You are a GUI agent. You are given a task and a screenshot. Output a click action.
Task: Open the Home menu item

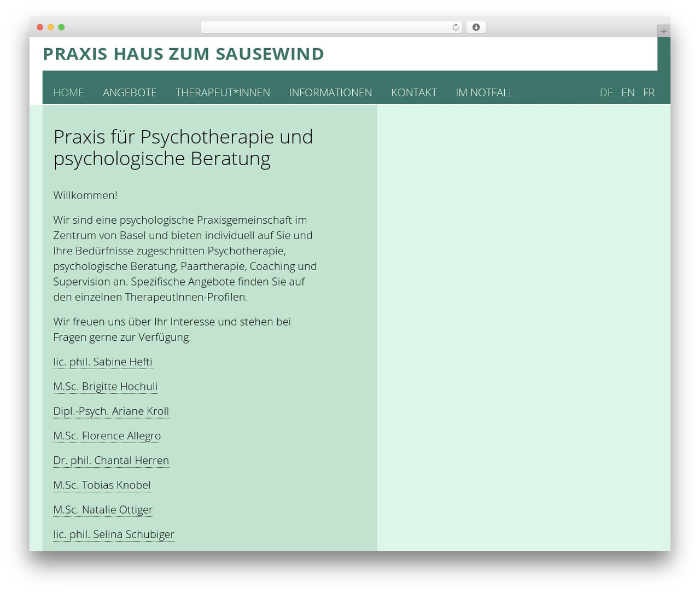(x=68, y=92)
